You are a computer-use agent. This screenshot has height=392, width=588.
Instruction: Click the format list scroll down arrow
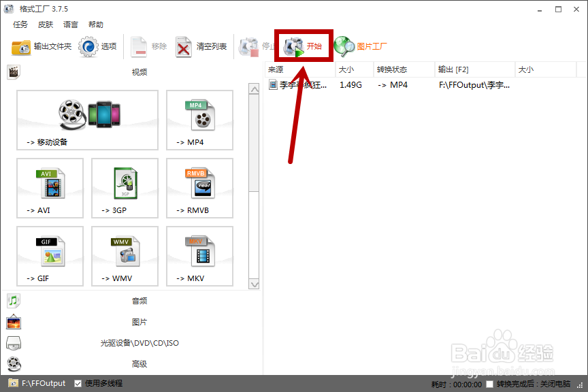coord(255,284)
